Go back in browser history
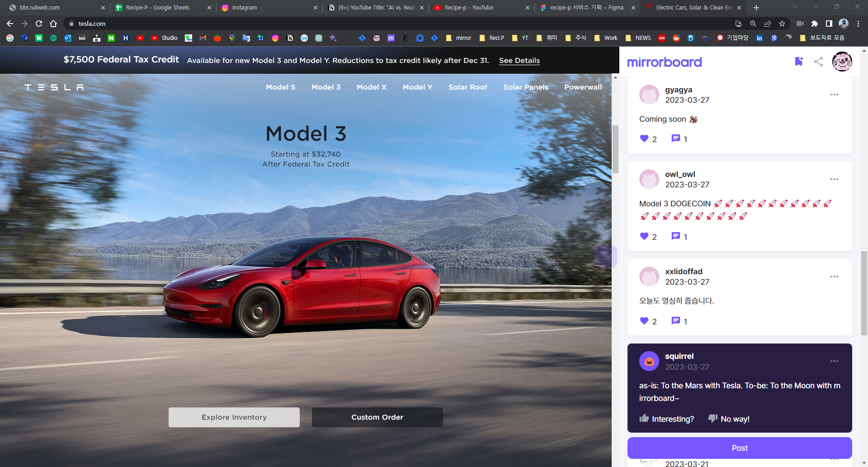868x467 pixels. pos(10,24)
